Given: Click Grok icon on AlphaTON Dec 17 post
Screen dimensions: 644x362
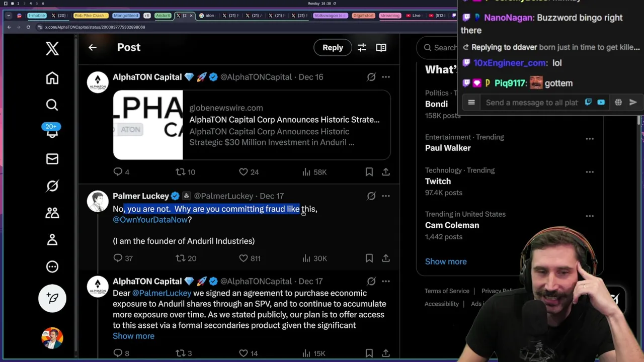Looking at the screenshot, I should click(x=371, y=282).
